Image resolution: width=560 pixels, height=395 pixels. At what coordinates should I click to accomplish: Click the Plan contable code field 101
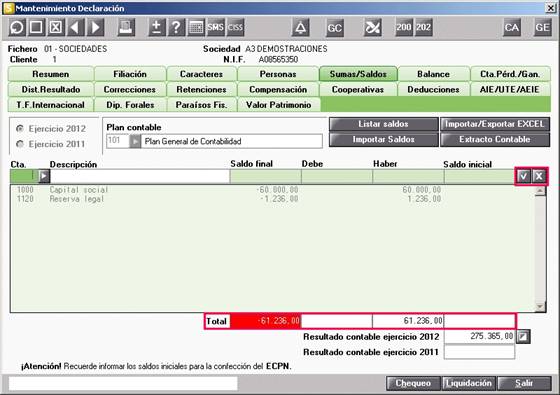coord(118,141)
